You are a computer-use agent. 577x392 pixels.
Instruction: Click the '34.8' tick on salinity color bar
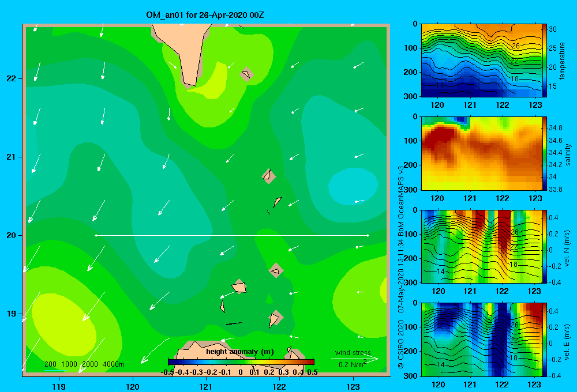(x=555, y=128)
